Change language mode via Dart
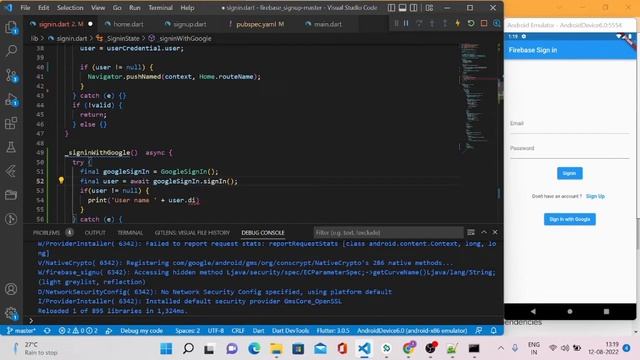 258,331
